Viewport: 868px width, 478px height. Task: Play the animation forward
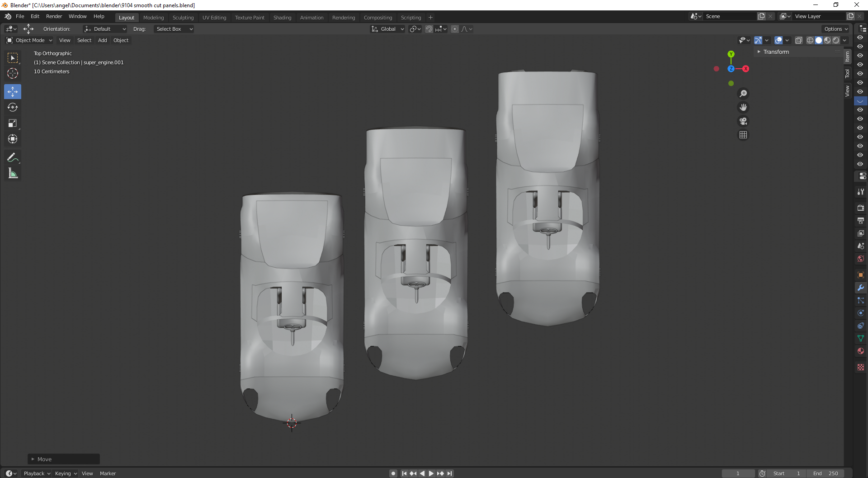tap(431, 473)
